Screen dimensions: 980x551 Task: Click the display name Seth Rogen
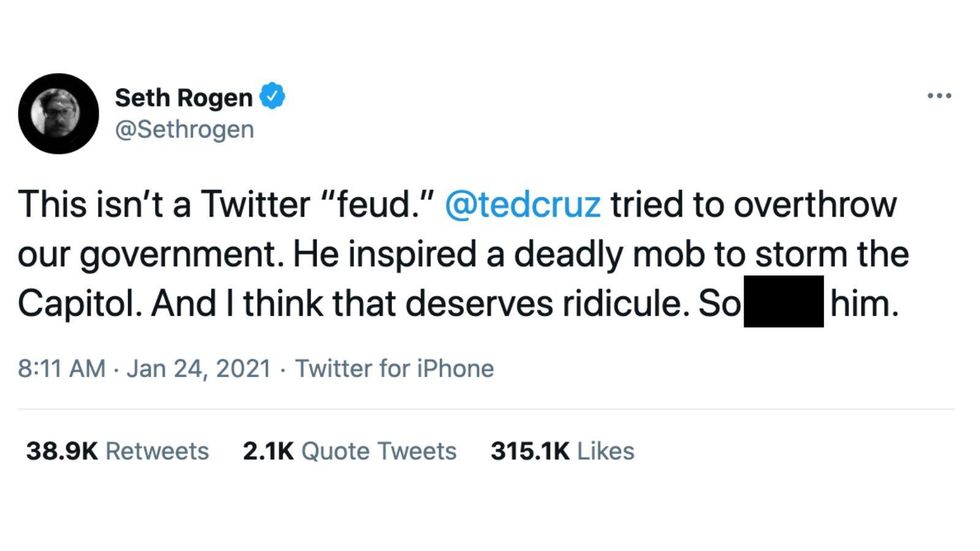(x=183, y=98)
